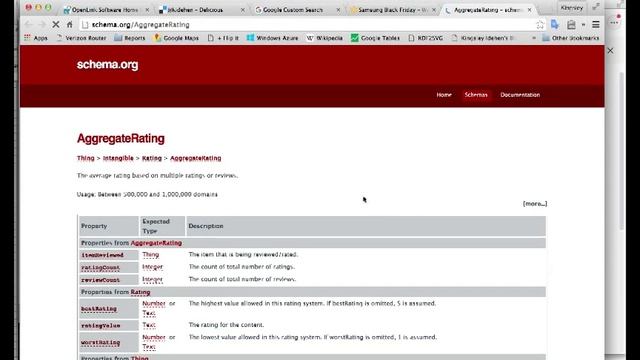The width and height of the screenshot is (640, 360).
Task: Click the Kingsley profile button
Action: (571, 7)
